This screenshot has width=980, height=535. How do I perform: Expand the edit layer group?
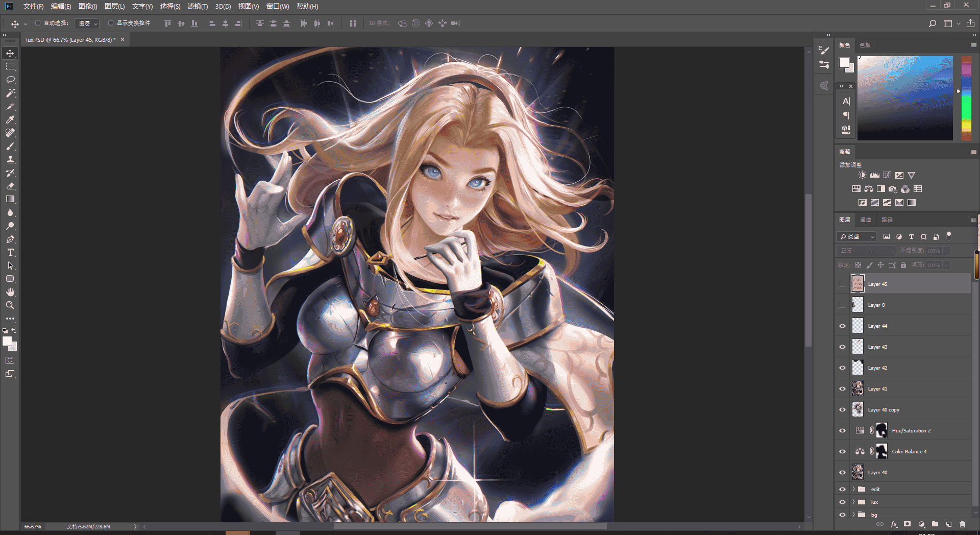tap(853, 489)
